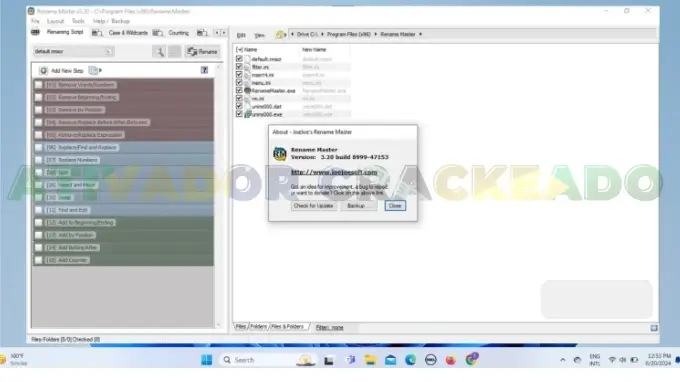Click the RM logo in About dialog
The height and width of the screenshot is (382, 680).
tap(280, 153)
